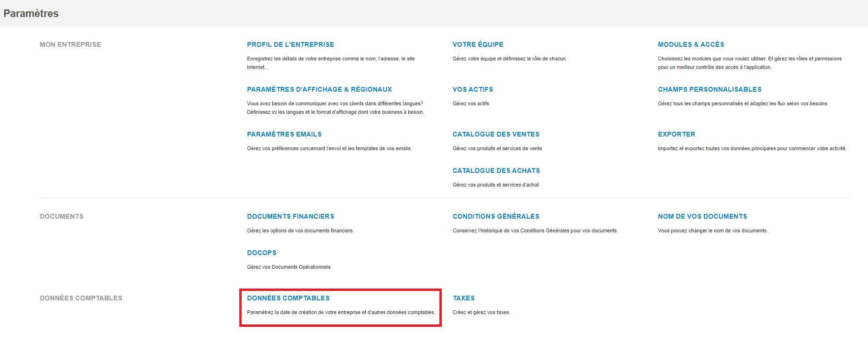This screenshot has width=868, height=341.
Task: Click 'Enregistrez les détails de votre entreprise' text
Action: (331, 63)
